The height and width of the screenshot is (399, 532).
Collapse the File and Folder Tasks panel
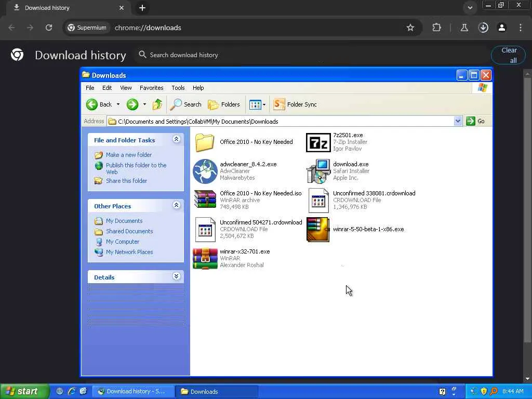click(x=177, y=139)
